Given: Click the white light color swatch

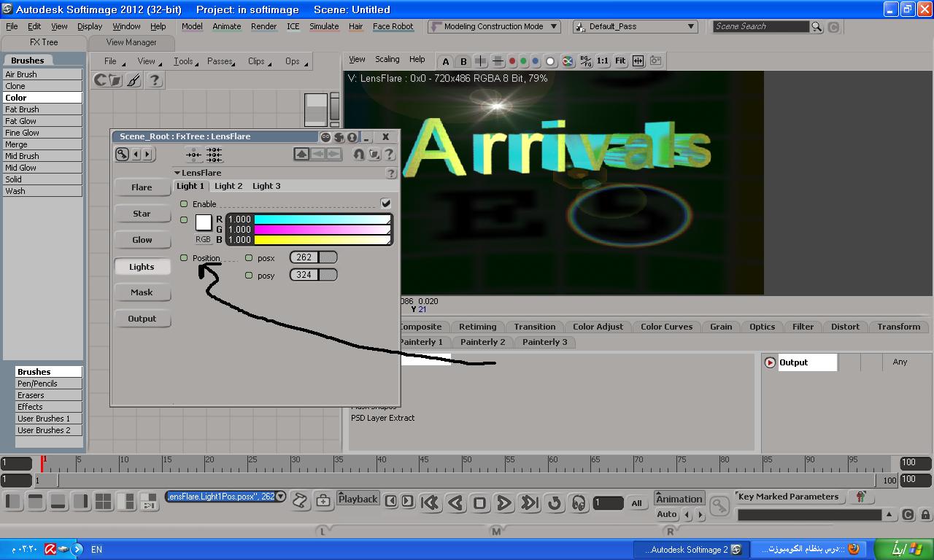Looking at the screenshot, I should tap(204, 222).
